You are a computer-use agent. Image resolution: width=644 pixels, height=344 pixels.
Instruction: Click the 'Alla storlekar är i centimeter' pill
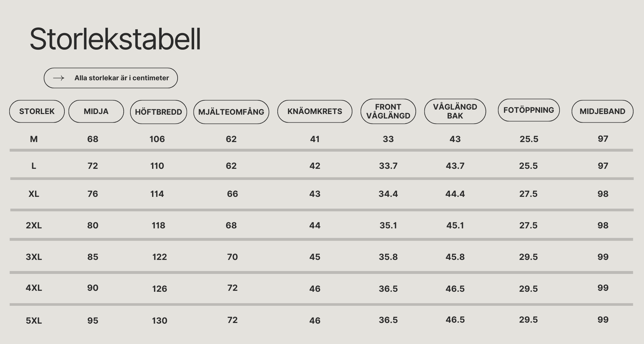click(x=111, y=78)
